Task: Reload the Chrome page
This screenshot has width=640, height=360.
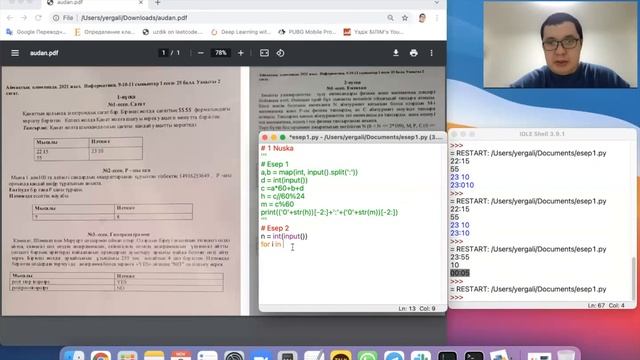Action: tap(38, 18)
